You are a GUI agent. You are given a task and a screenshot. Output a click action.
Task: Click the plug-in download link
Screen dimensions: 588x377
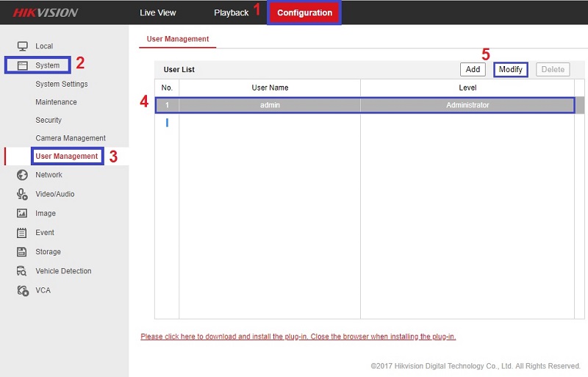[x=298, y=337]
